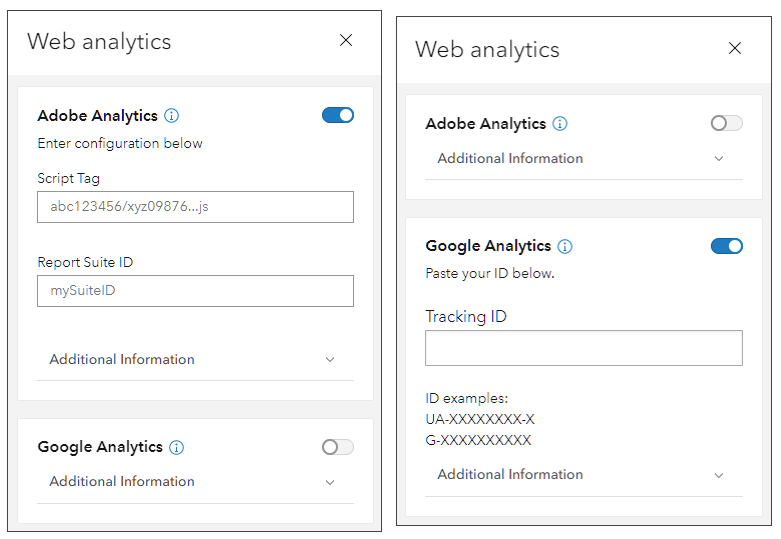Click the Adobe Analytics info icon in the left panel
This screenshot has width=781, height=539.
172,116
